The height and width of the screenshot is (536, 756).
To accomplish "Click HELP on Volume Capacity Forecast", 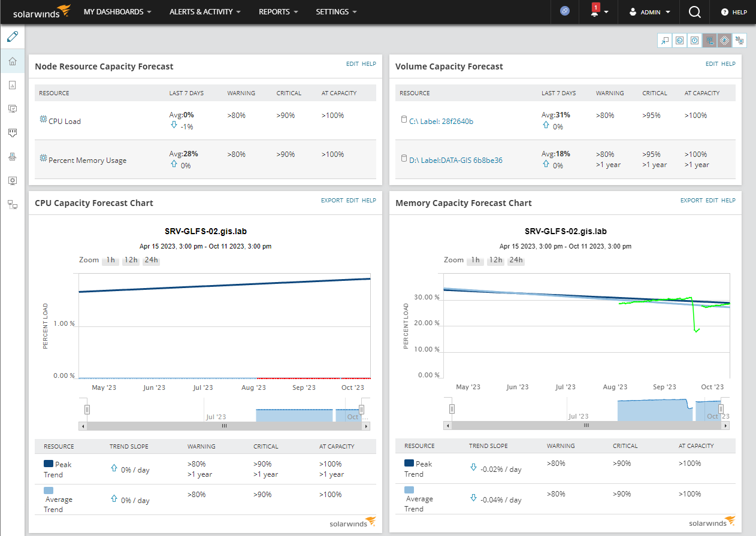I will pos(728,64).
